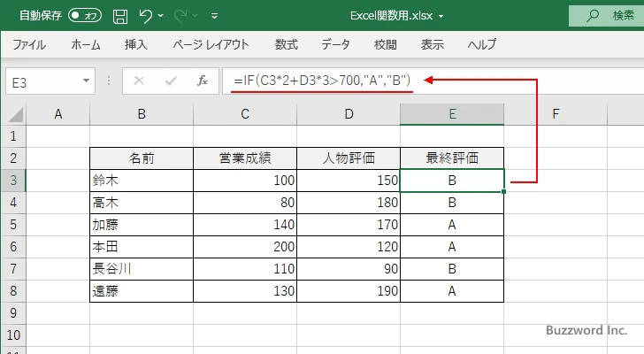Viewport: 644px width, 354px height.
Task: Select column C header
Action: [x=245, y=114]
